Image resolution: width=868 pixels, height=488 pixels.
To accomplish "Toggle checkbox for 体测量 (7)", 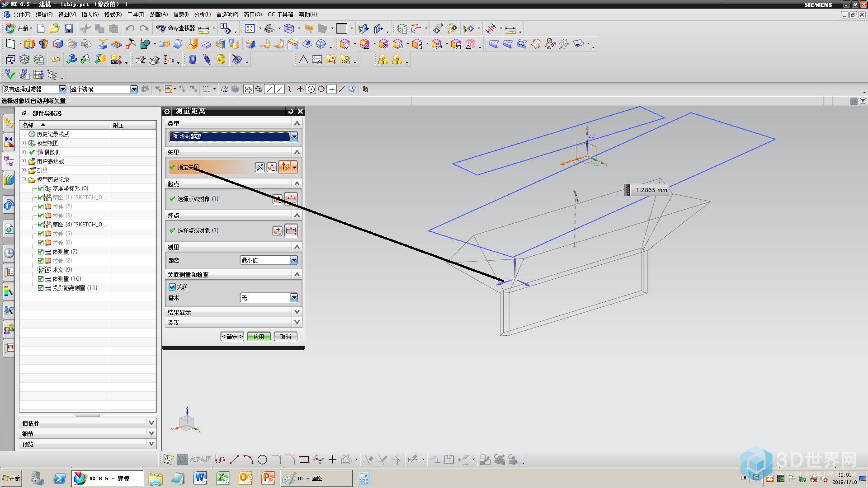I will tap(41, 252).
